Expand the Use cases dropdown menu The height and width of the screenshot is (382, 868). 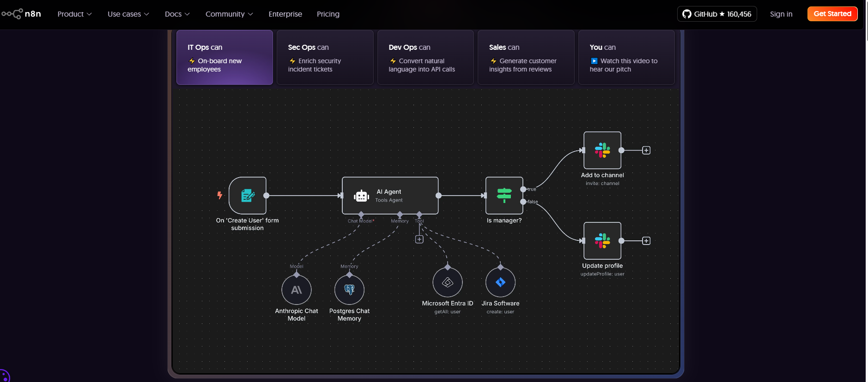coord(128,14)
